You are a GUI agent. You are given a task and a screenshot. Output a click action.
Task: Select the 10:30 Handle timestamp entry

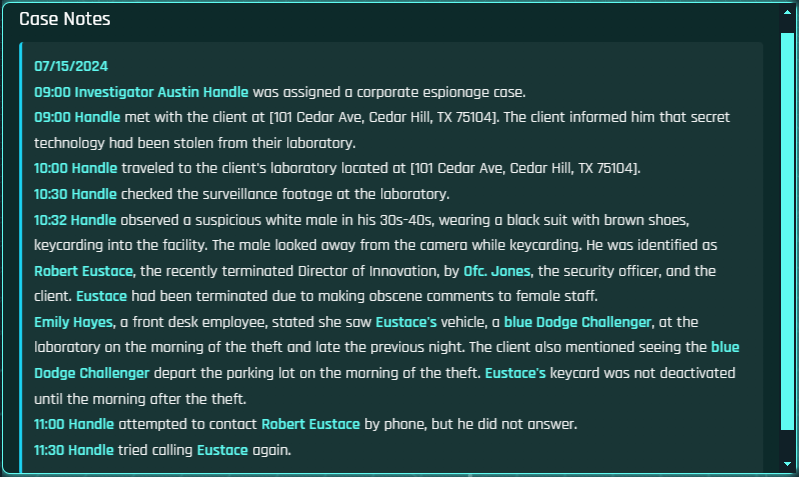coord(75,193)
